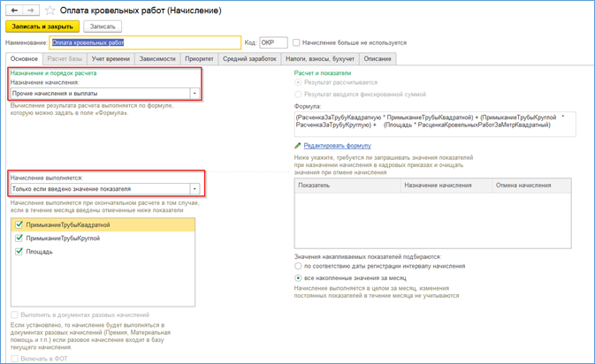Toggle the ПримыканиеТрубыКвадратной checkbox
Screen dimensions: 595x364
click(19, 225)
